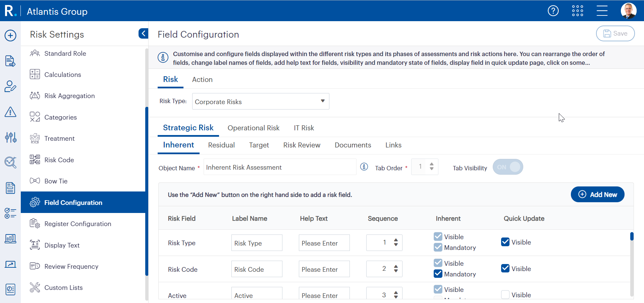Click the Object Name input field

(280, 167)
